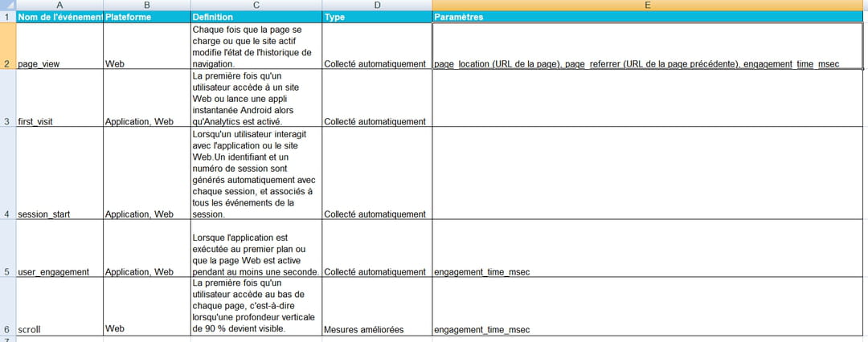This screenshot has width=868, height=342.
Task: Select the parameters cell starting 'page_location'
Action: click(x=647, y=46)
